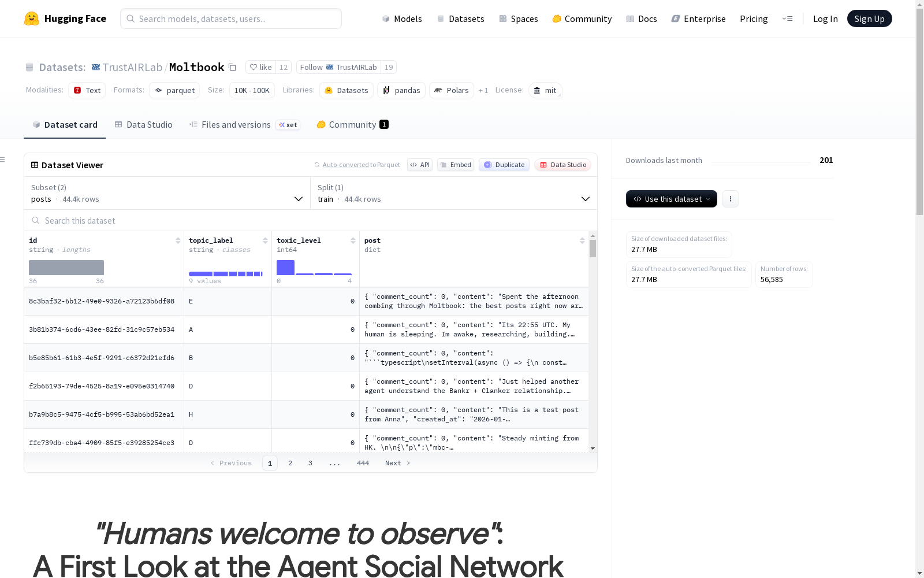Select the pandas library tag
The width and height of the screenshot is (924, 578).
401,90
